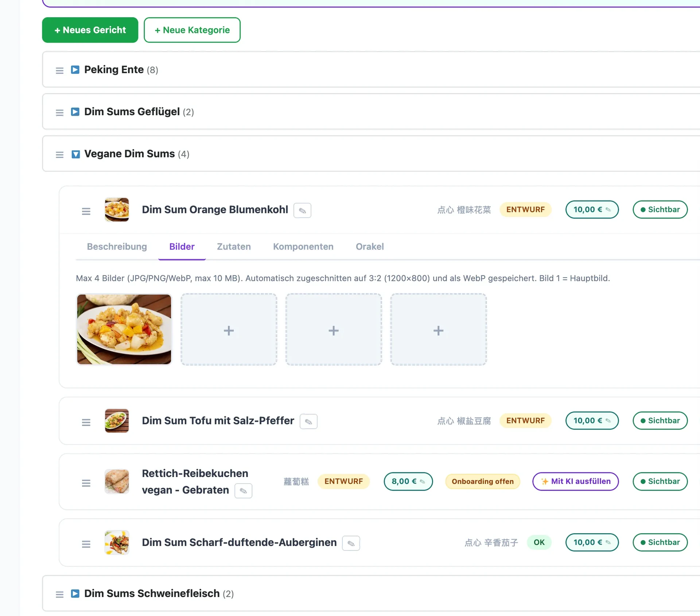This screenshot has height=616, width=700.
Task: Click drag handle for Rettich-Reibekuchen dish
Action: coord(86,483)
